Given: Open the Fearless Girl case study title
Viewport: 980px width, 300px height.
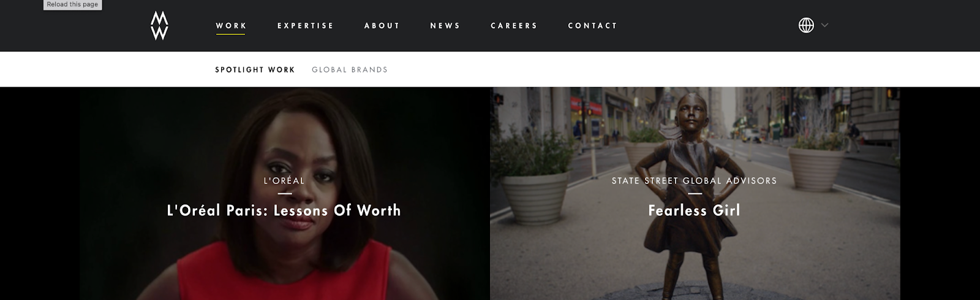Looking at the screenshot, I should (x=694, y=210).
